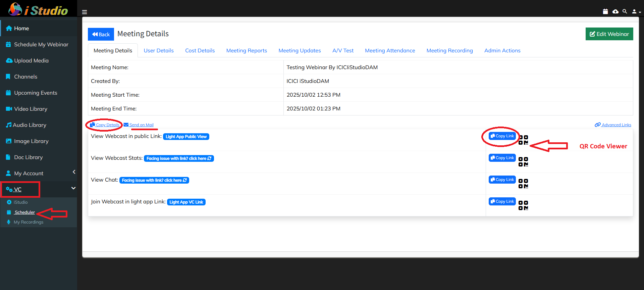Open the Advanced Links link

(x=613, y=125)
